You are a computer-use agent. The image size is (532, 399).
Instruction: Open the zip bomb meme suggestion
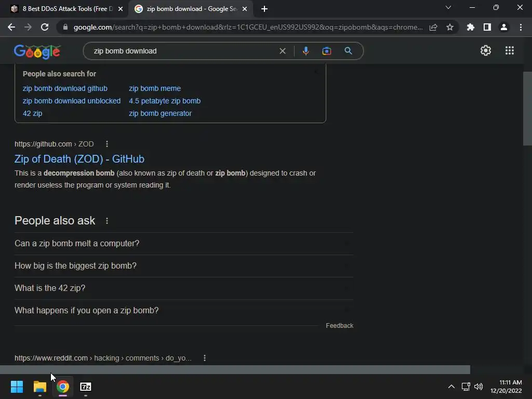(x=155, y=88)
